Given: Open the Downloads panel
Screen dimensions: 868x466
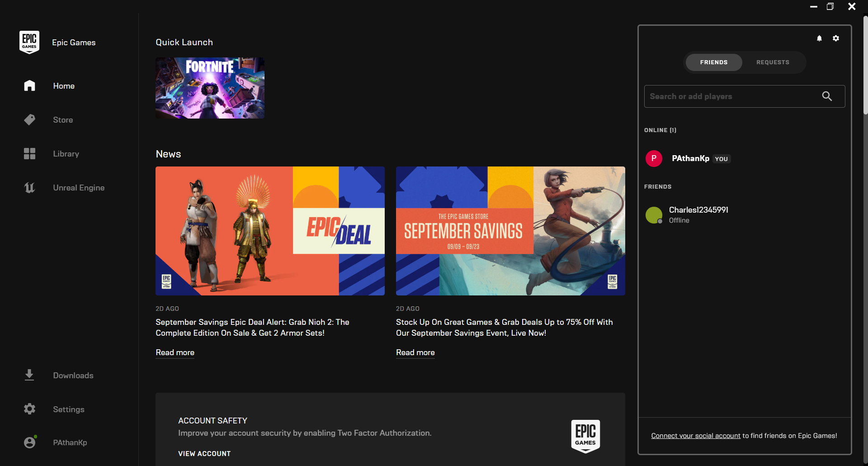Looking at the screenshot, I should tap(29, 375).
